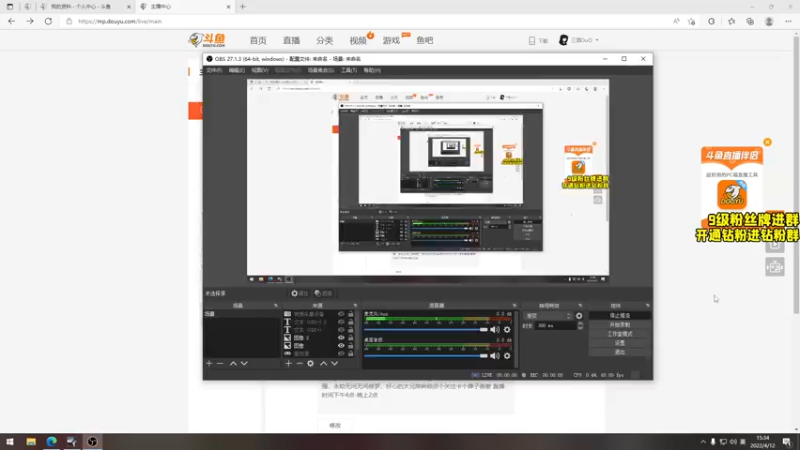Close the 斗鱼直播伴侣 floating ad
The image size is (800, 450).
point(767,142)
